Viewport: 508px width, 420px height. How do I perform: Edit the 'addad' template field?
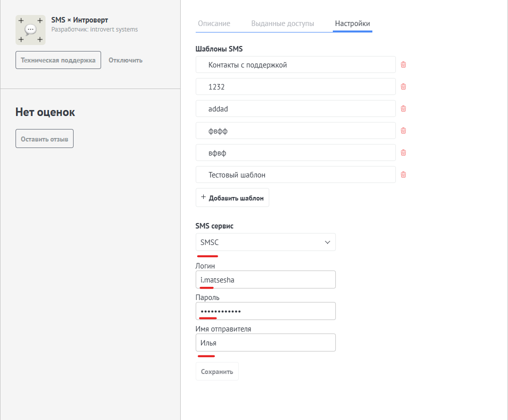click(x=296, y=108)
